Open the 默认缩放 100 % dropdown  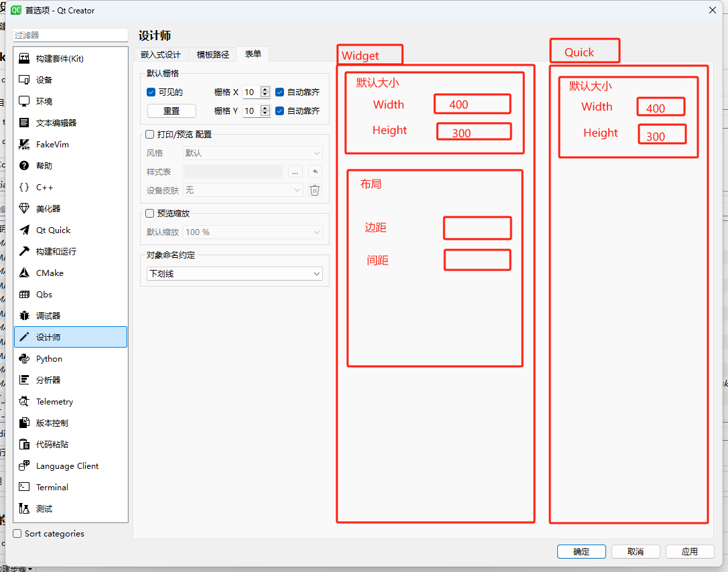tap(252, 232)
